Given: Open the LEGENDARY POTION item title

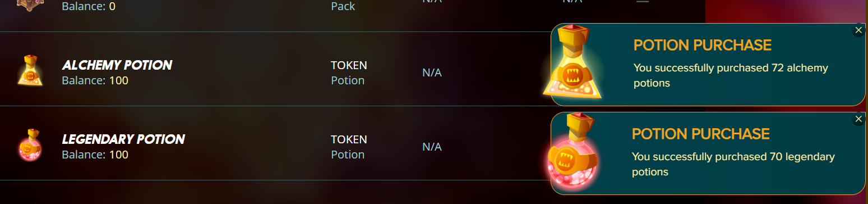Looking at the screenshot, I should (123, 139).
